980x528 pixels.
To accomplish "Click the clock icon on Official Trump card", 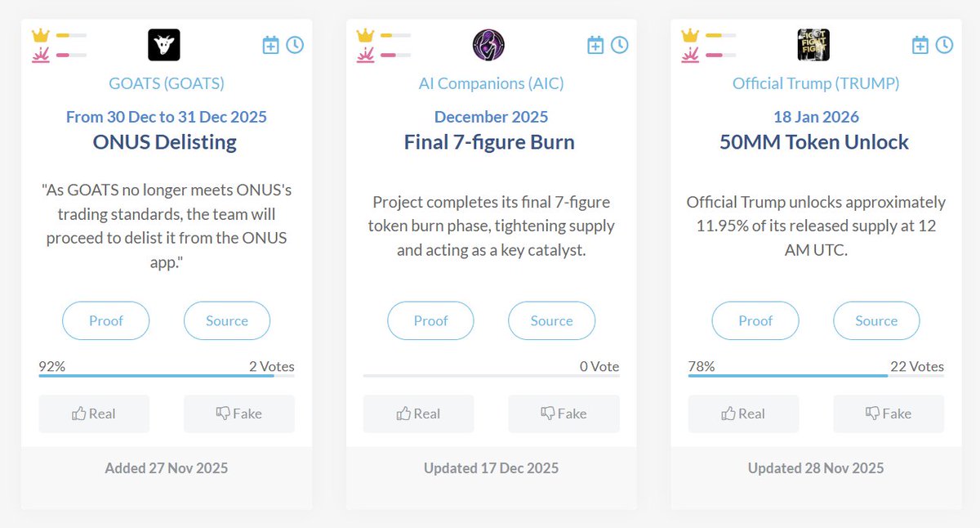I will coord(944,45).
